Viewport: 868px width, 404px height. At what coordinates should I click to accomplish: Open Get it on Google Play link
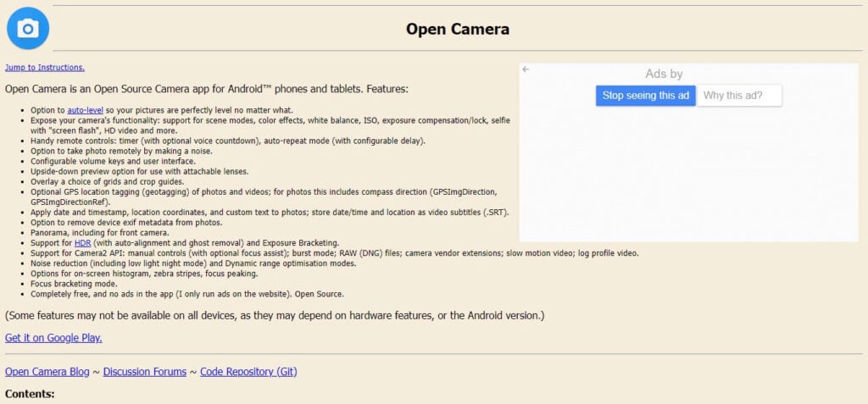53,338
